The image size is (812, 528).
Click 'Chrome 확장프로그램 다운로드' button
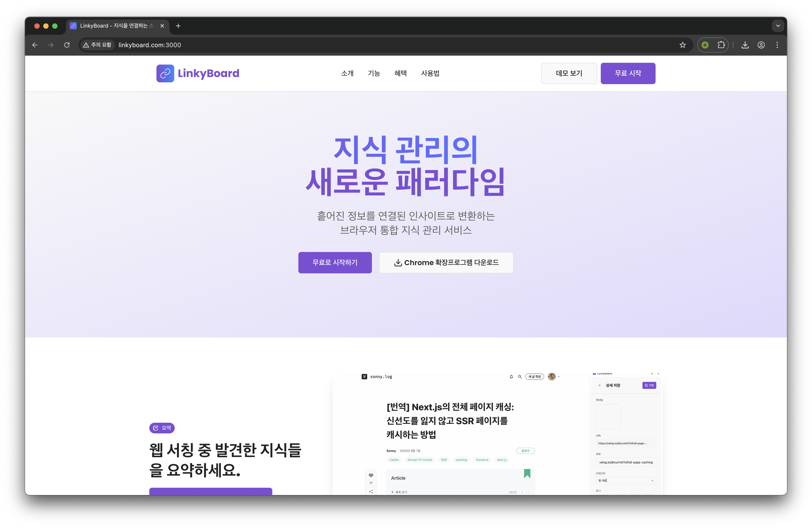point(446,262)
